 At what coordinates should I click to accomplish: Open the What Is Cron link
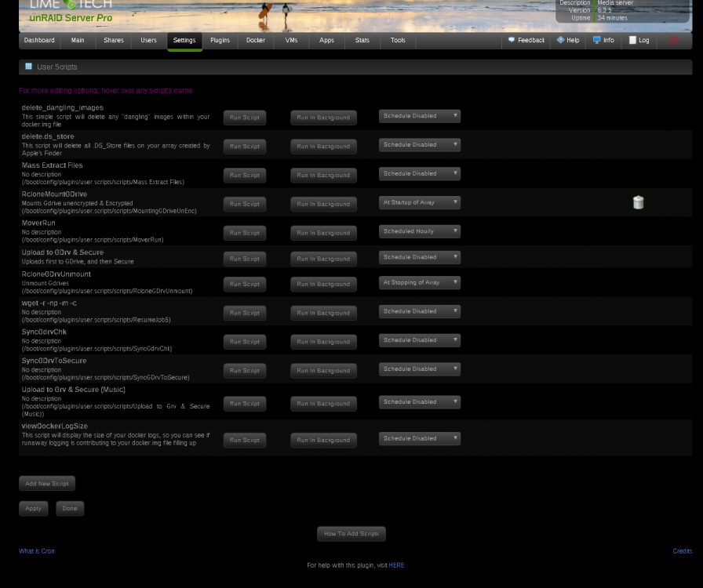click(37, 551)
